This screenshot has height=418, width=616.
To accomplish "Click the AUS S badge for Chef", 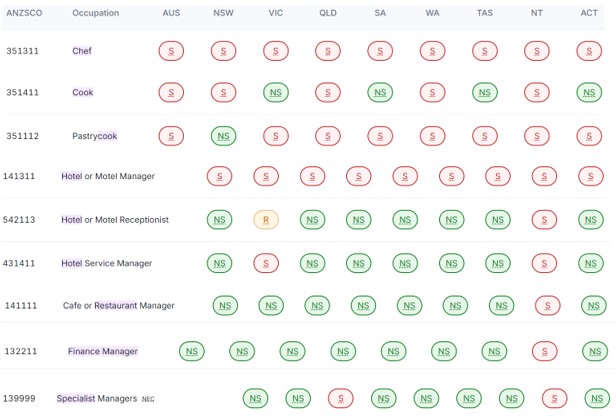I will [171, 50].
